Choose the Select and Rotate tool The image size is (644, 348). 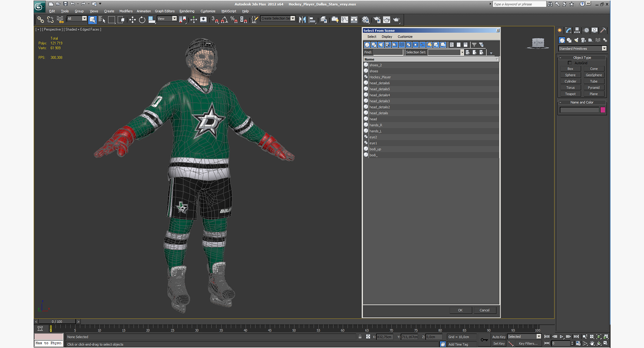142,20
